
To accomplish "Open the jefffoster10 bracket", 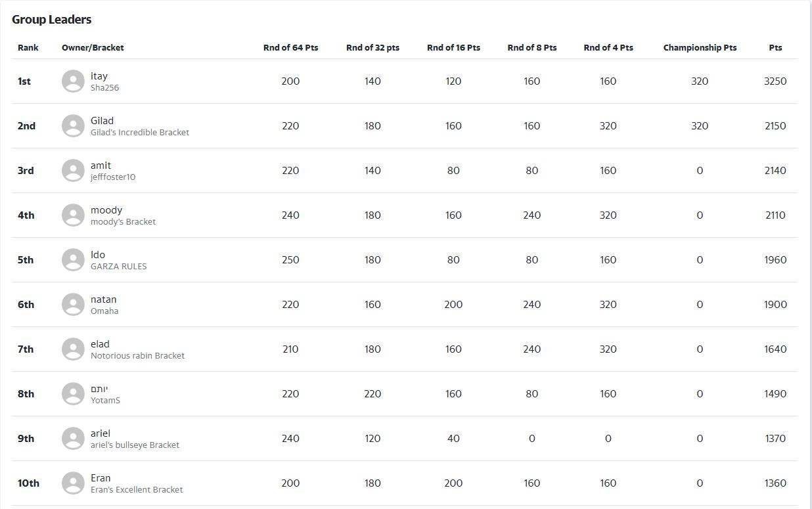I will click(x=113, y=177).
